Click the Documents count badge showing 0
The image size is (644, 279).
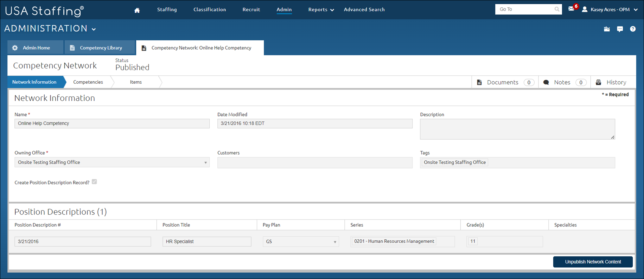click(x=529, y=82)
